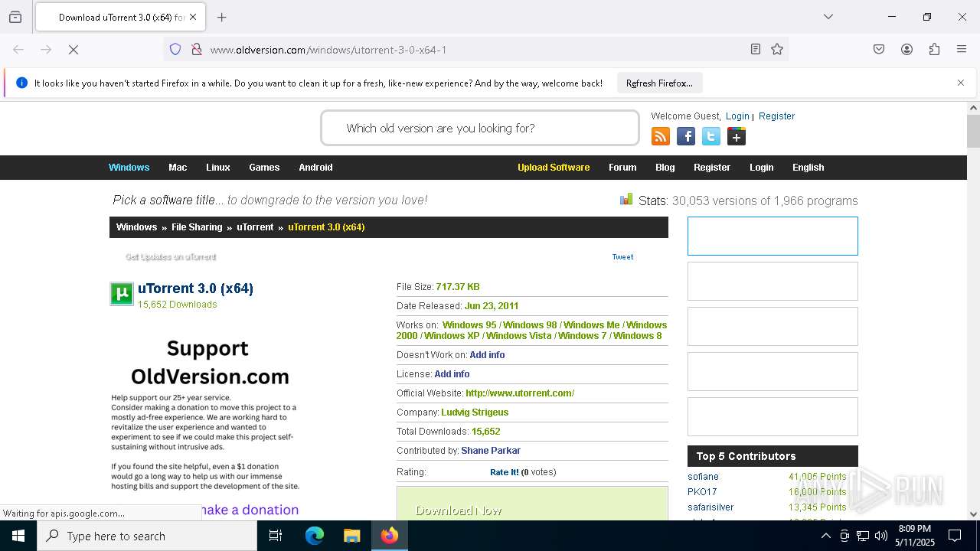
Task: Click Add info next to License
Action: pyautogui.click(x=452, y=374)
